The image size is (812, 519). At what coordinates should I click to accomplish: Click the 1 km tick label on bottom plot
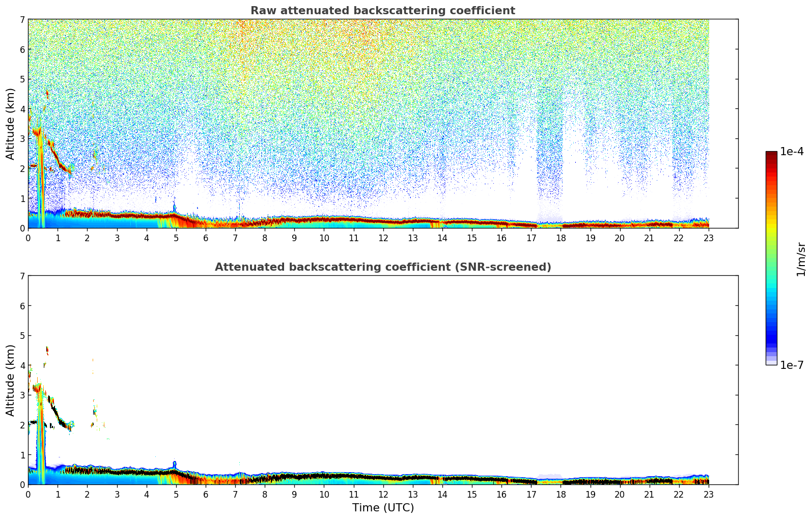pyautogui.click(x=22, y=455)
